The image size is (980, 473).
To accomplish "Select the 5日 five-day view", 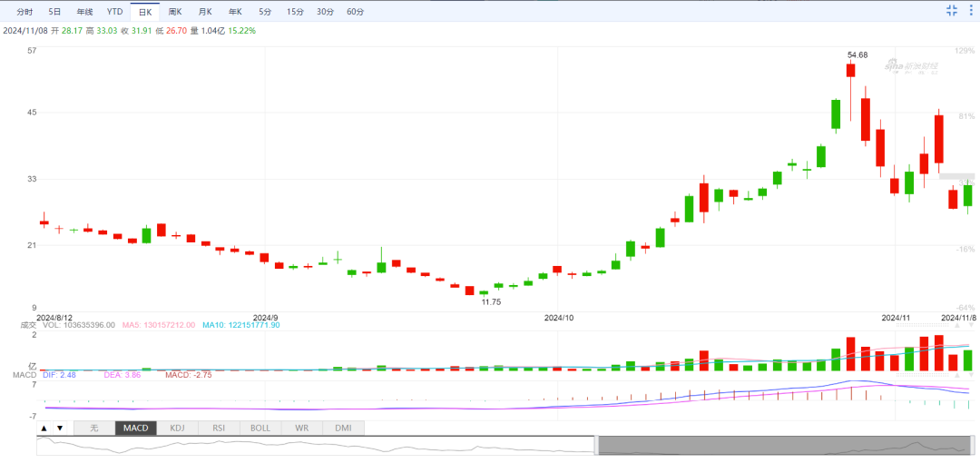I will pyautogui.click(x=54, y=12).
